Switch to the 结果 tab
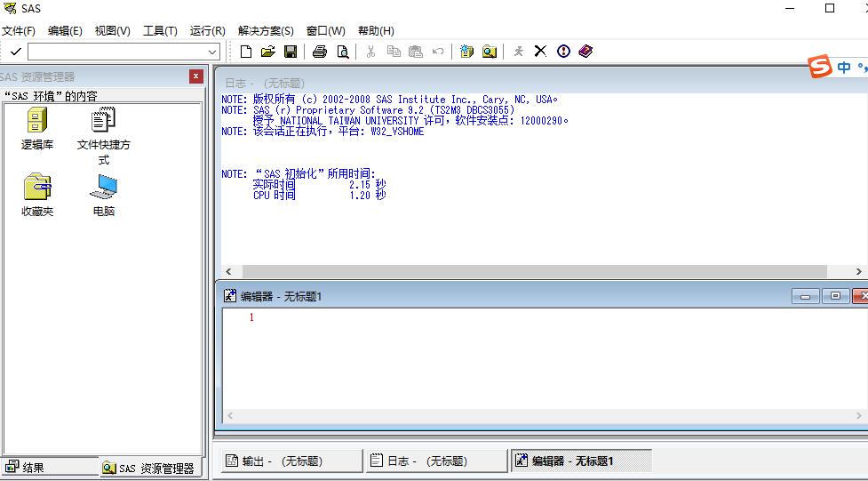The height and width of the screenshot is (481, 868). pos(50,467)
